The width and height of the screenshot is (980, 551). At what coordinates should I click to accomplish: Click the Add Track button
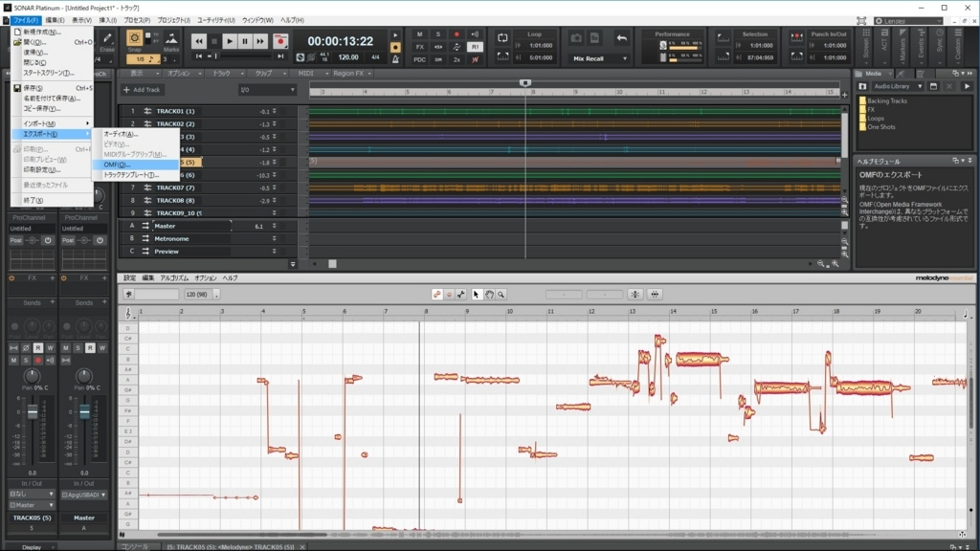pos(142,90)
